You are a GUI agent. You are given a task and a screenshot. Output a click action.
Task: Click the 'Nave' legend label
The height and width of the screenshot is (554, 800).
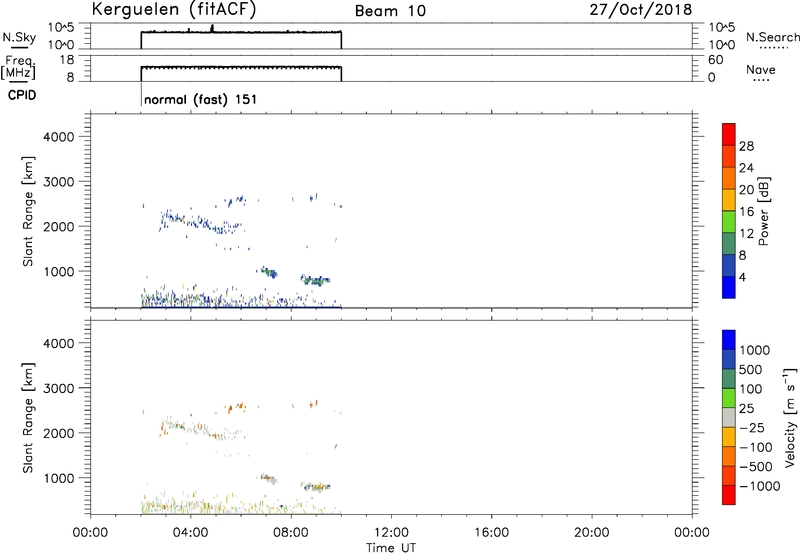761,69
